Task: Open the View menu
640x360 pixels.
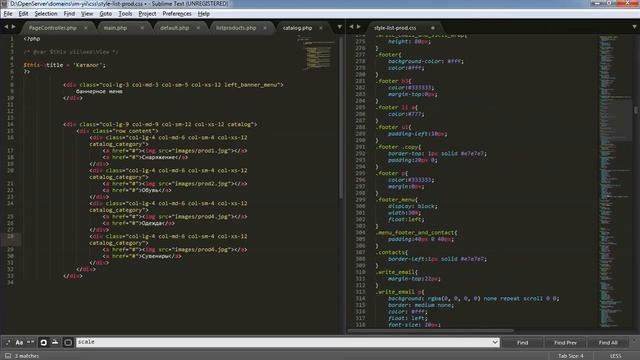Action: pos(87,13)
